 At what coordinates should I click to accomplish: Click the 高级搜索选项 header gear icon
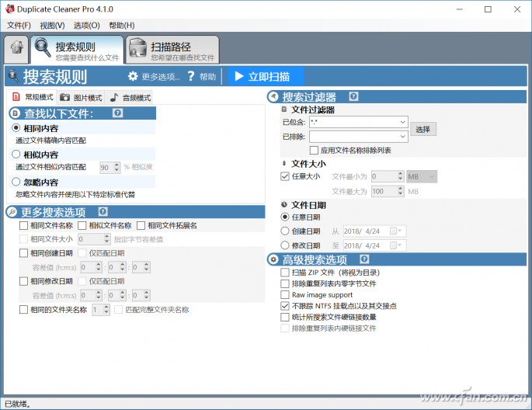coord(273,260)
